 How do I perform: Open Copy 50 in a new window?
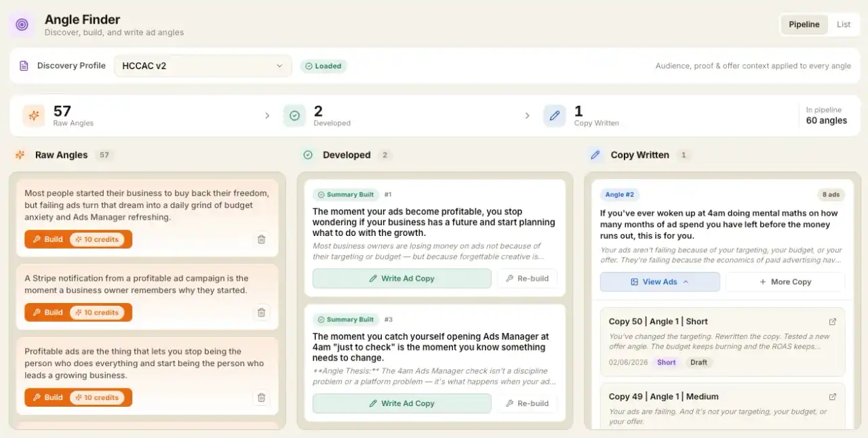click(x=833, y=321)
